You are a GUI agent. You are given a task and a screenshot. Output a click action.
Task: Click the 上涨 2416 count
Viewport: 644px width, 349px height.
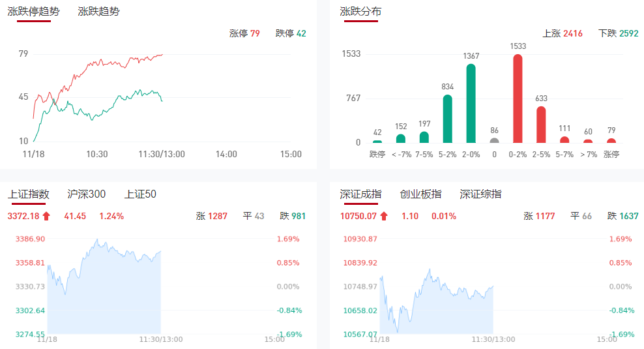point(563,33)
